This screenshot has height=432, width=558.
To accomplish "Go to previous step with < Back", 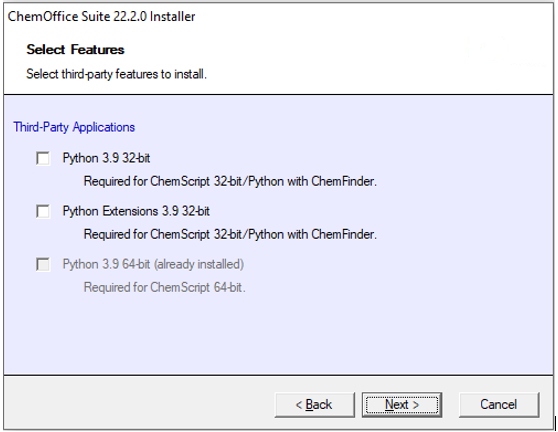I will click(315, 405).
